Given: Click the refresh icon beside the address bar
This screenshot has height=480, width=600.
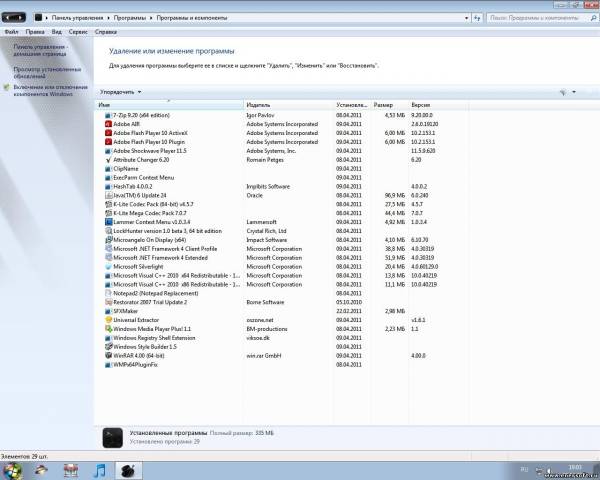Looking at the screenshot, I should tap(477, 18).
